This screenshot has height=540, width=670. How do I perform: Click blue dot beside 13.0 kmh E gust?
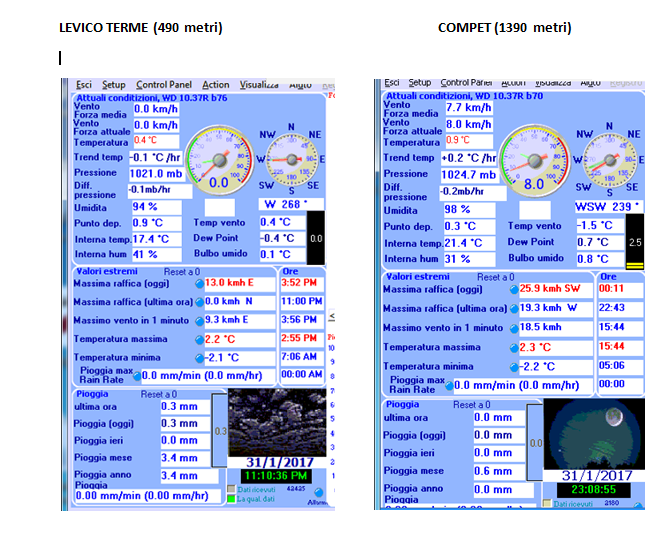click(x=199, y=284)
